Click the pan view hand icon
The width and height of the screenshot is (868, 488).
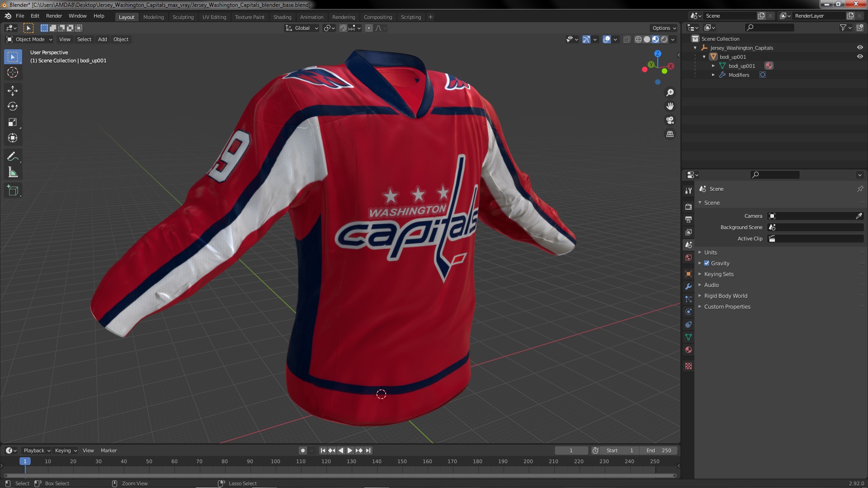coord(670,106)
